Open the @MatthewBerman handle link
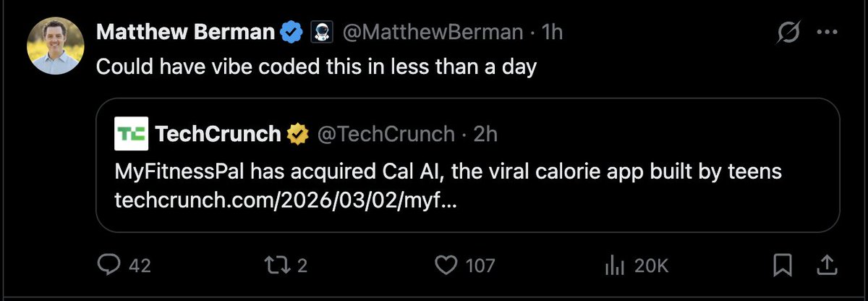The image size is (868, 301). pyautogui.click(x=432, y=33)
